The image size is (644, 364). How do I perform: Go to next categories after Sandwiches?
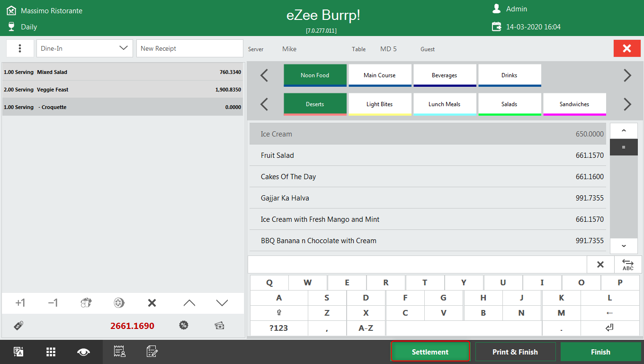coord(627,104)
